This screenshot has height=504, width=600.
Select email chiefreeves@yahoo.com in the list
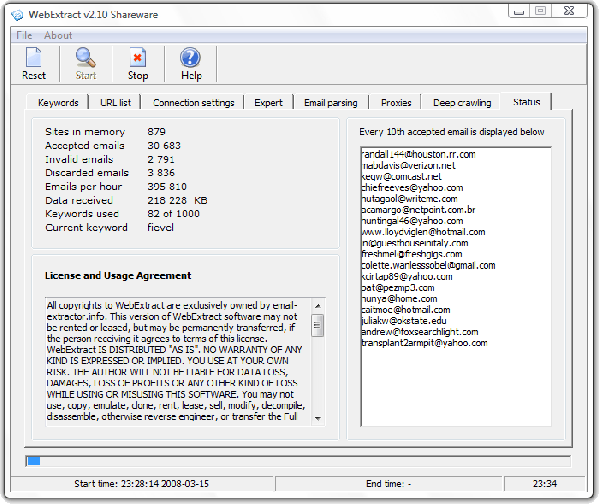[x=412, y=185]
